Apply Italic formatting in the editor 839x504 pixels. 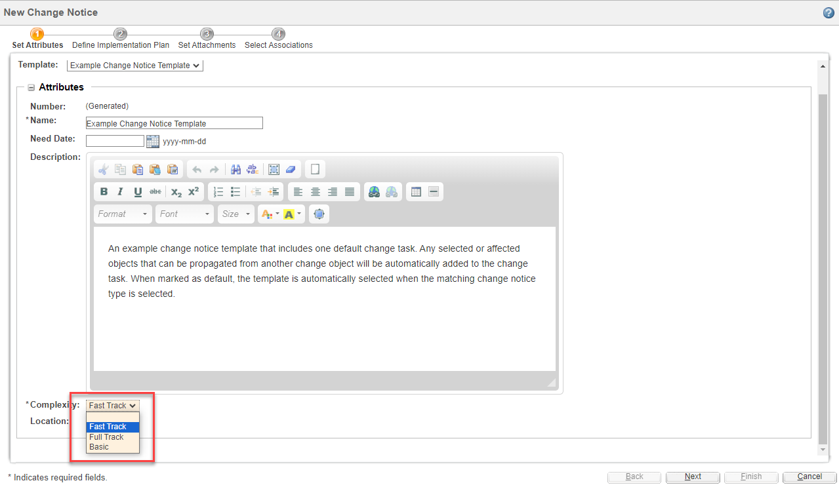(x=120, y=191)
